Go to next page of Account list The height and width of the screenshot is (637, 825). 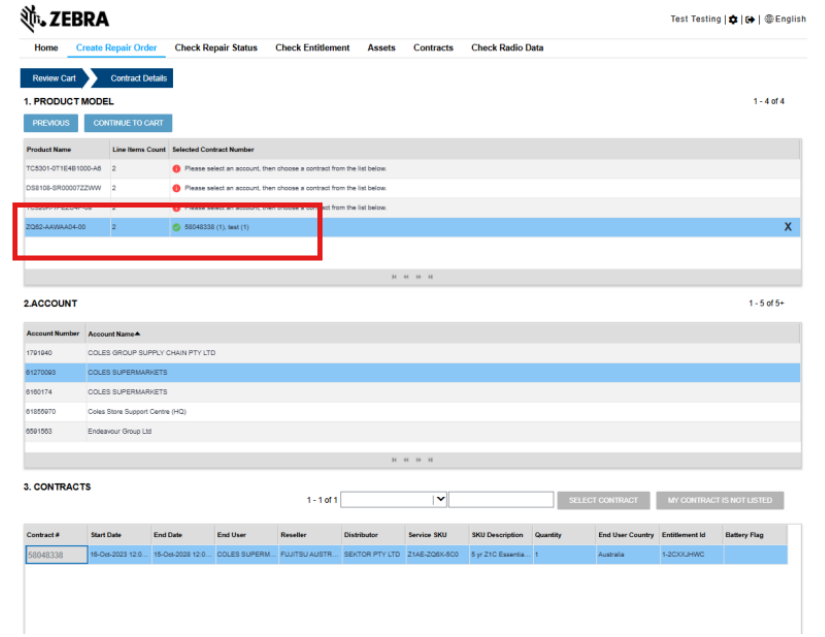click(418, 460)
